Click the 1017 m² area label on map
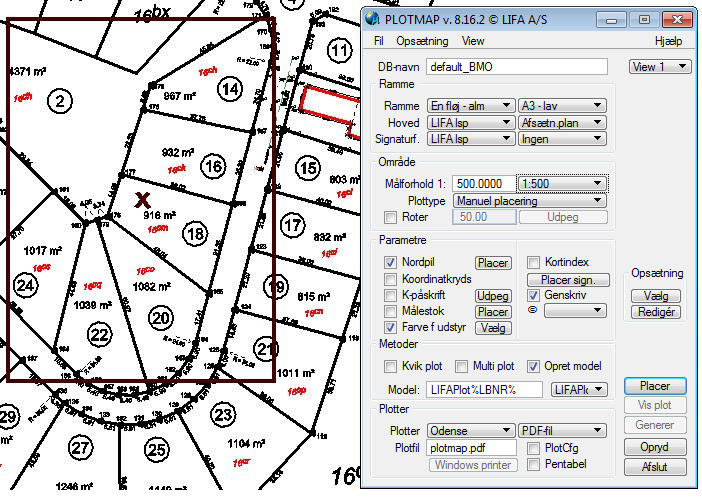The width and height of the screenshot is (702, 500). (43, 250)
